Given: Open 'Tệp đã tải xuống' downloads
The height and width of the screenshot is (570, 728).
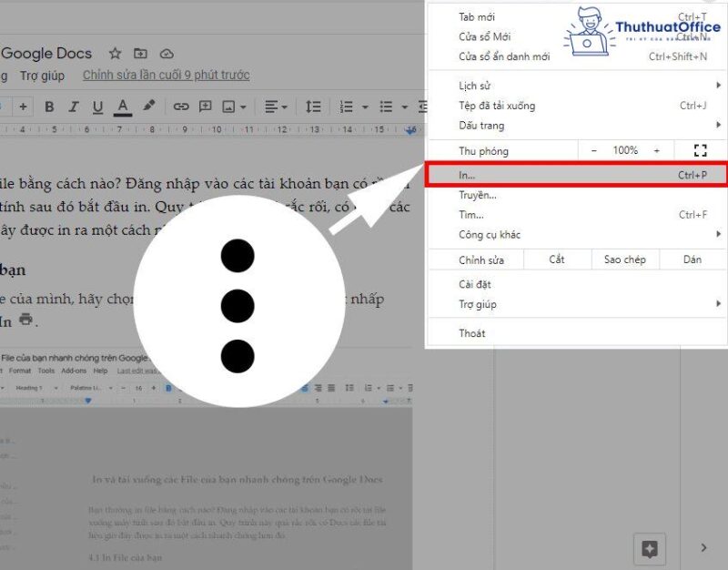Looking at the screenshot, I should point(576,106).
